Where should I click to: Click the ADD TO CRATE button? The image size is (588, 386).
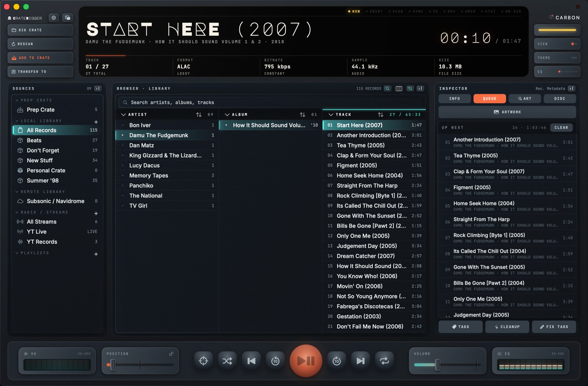(x=40, y=58)
